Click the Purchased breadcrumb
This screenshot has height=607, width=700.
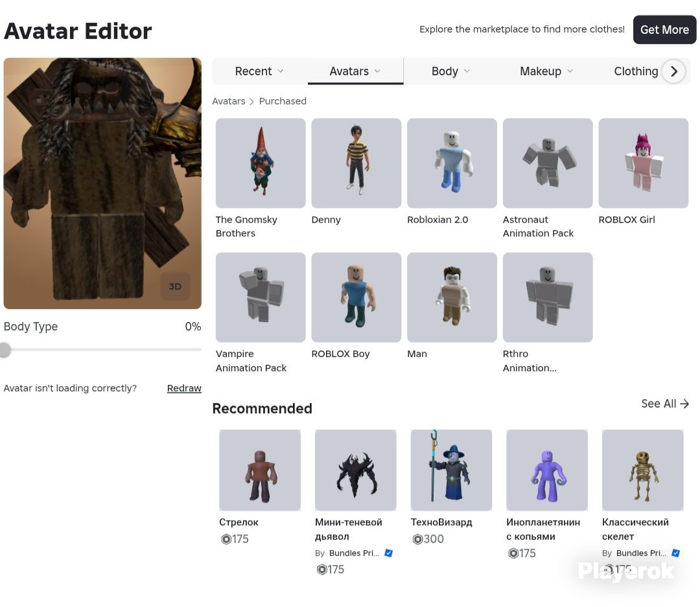pyautogui.click(x=283, y=101)
